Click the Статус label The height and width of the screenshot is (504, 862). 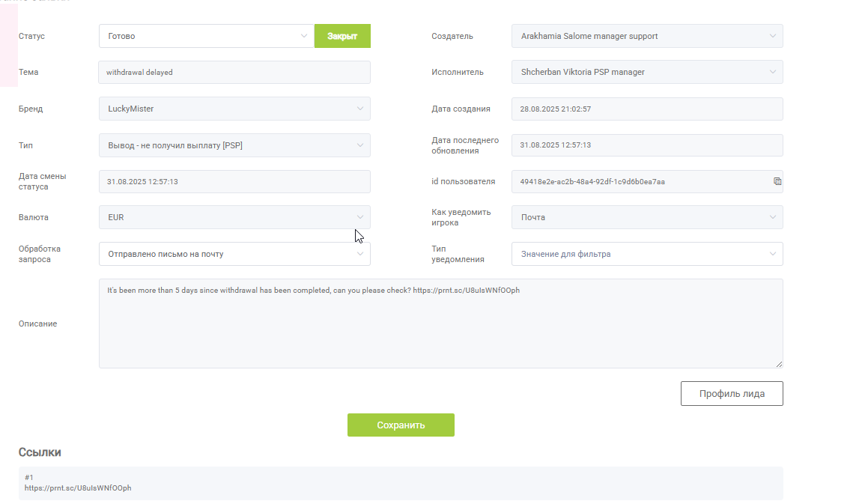click(31, 36)
